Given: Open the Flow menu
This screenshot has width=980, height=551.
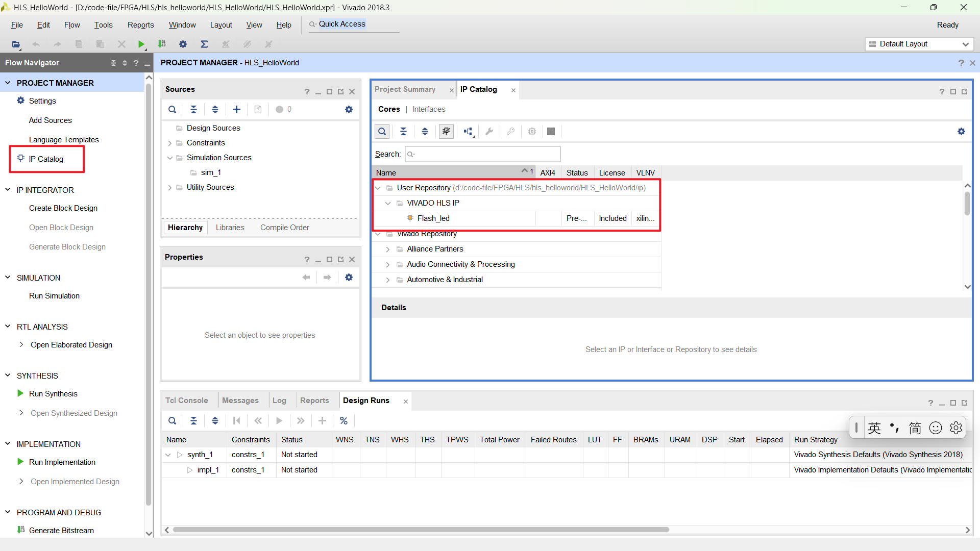Looking at the screenshot, I should (x=72, y=25).
